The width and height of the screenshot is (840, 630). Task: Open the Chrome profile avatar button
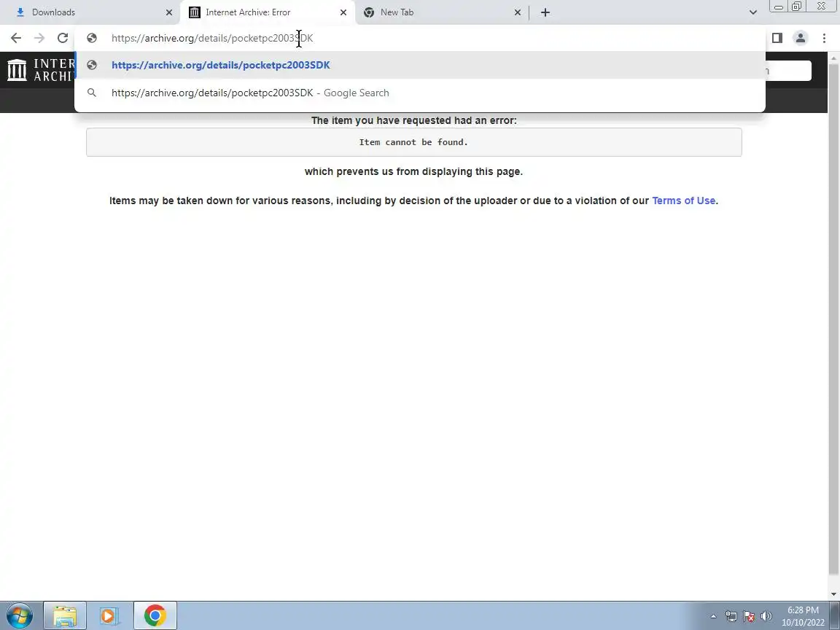801,38
